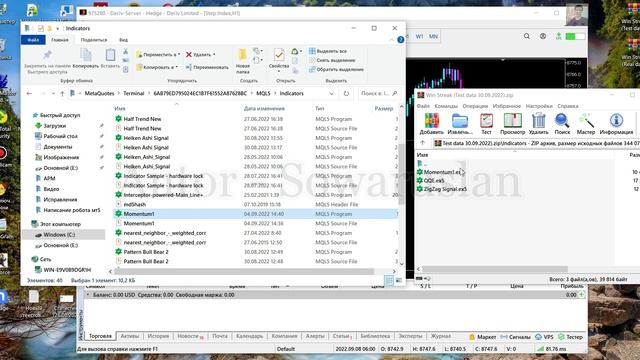Open Копировать в dropdown
The image size is (640, 360).
(x=157, y=67)
